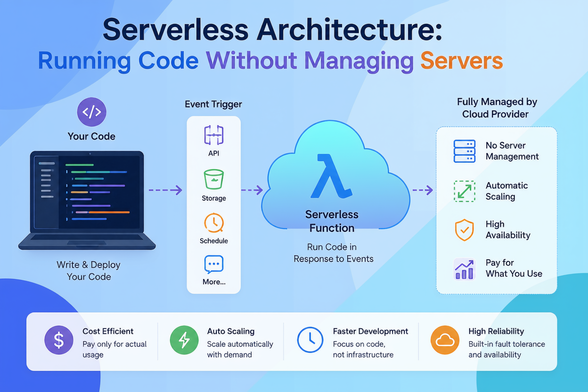The width and height of the screenshot is (588, 392).
Task: Click the purple code brackets icon
Action: click(x=91, y=112)
